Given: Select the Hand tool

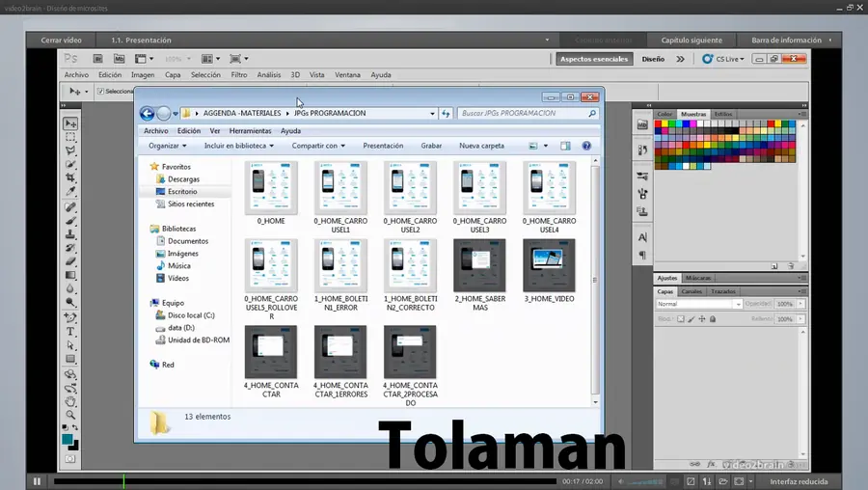Looking at the screenshot, I should coord(70,401).
